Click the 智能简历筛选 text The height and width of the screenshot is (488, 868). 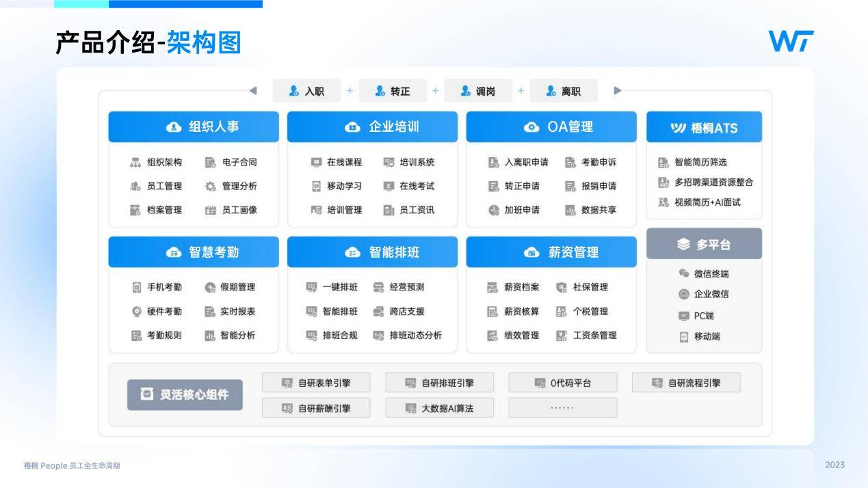700,163
